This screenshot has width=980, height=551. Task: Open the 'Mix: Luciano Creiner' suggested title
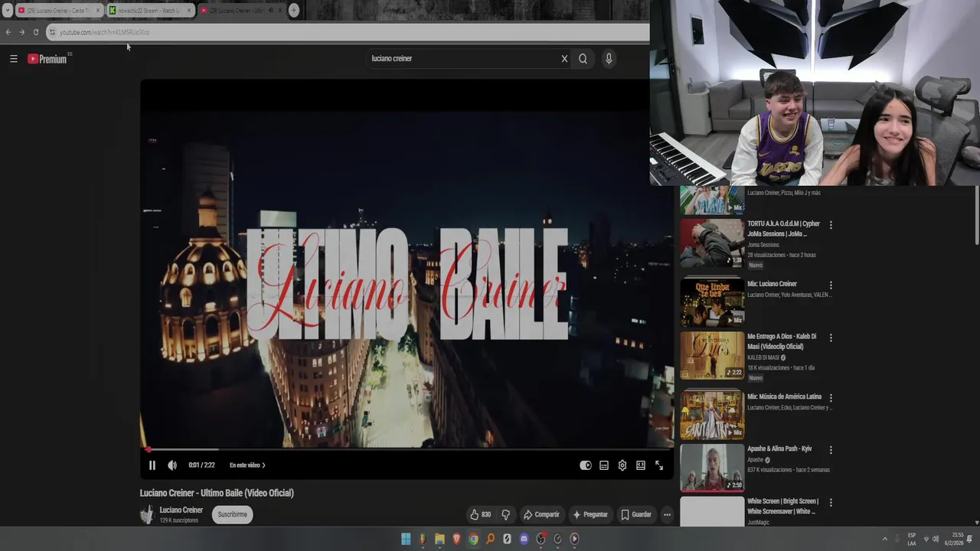click(772, 284)
